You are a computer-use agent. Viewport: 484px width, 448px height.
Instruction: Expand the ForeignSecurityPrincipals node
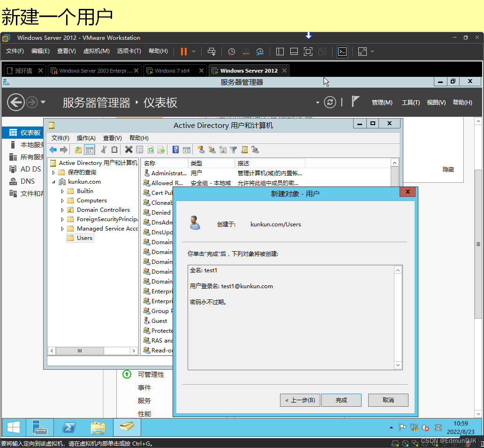62,219
